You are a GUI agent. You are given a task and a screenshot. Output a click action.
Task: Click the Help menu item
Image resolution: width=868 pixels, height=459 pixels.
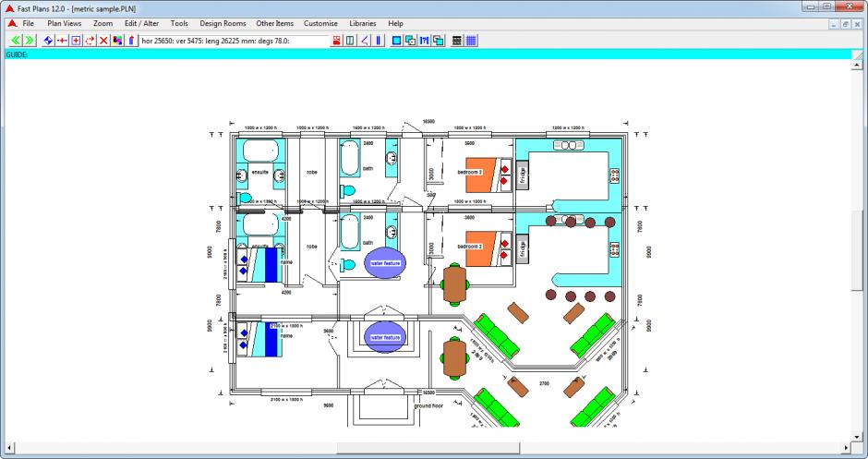point(395,22)
